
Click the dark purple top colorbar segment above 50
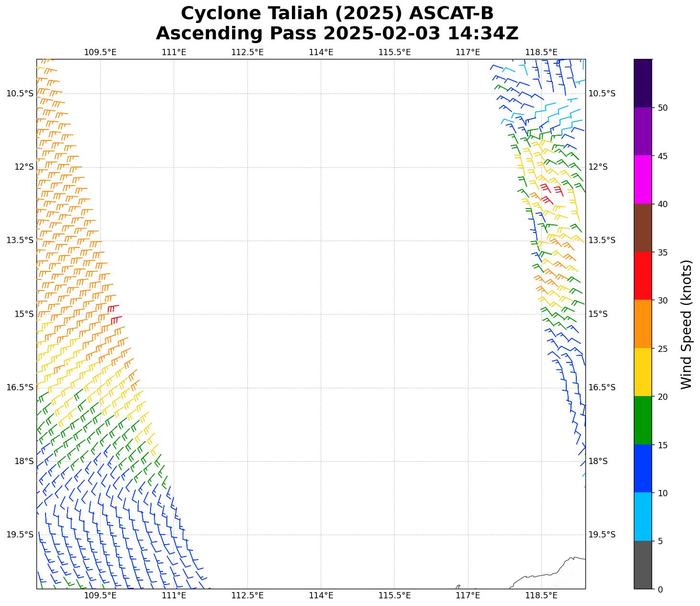642,83
